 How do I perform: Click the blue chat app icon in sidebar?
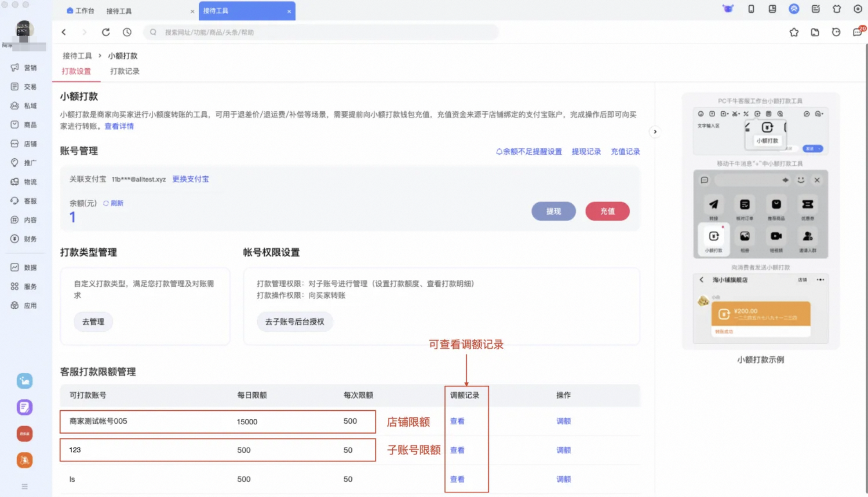[25, 381]
